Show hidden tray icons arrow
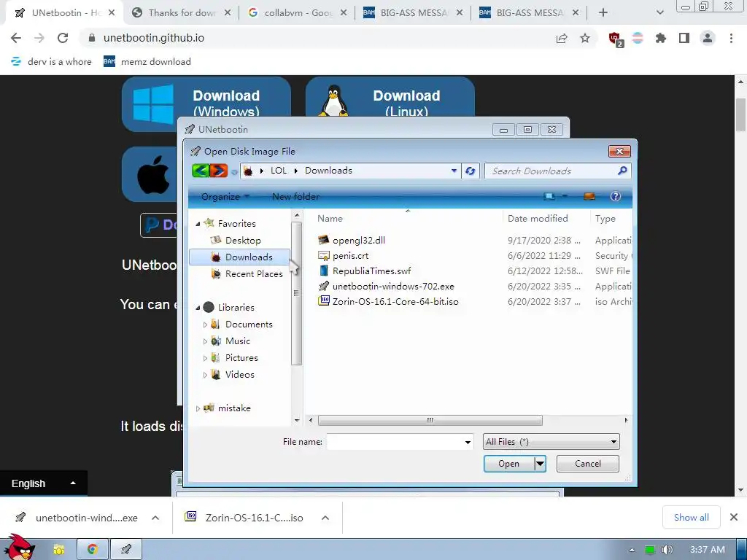The height and width of the screenshot is (560, 747). [x=632, y=550]
